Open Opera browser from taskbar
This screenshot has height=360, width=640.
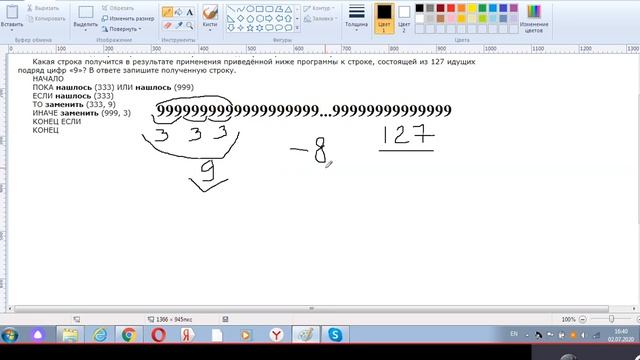point(158,335)
